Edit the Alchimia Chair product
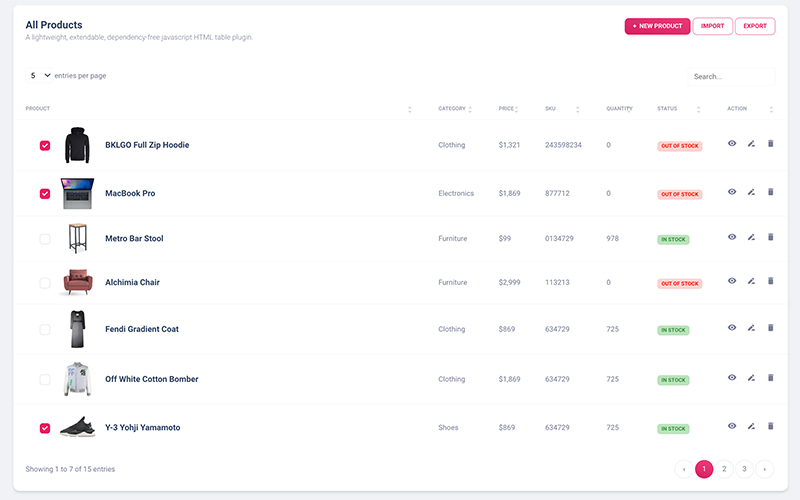 click(x=751, y=281)
